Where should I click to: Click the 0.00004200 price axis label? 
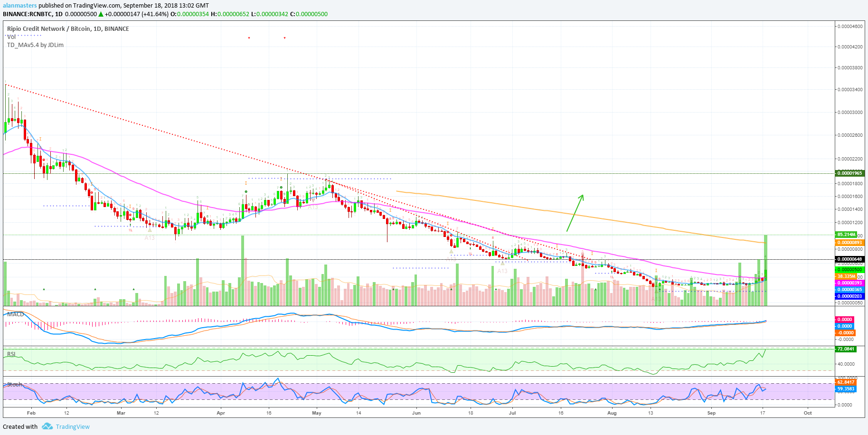pos(850,47)
